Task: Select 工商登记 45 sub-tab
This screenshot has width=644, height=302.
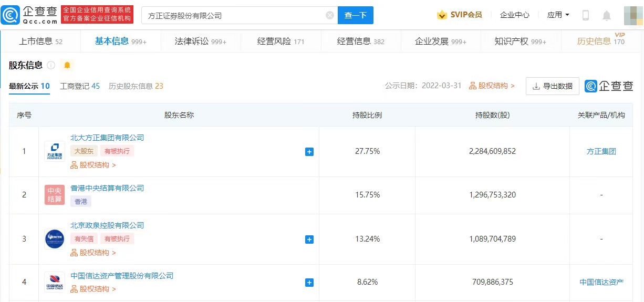Action: click(80, 86)
